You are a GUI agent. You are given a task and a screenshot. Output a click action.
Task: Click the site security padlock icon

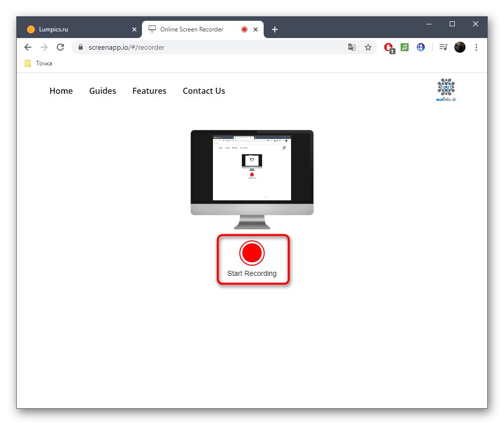pos(80,47)
